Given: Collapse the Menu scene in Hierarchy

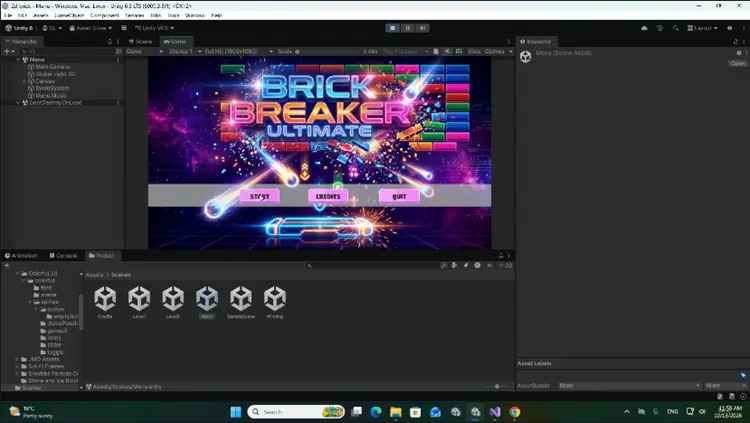Looking at the screenshot, I should tap(18, 60).
